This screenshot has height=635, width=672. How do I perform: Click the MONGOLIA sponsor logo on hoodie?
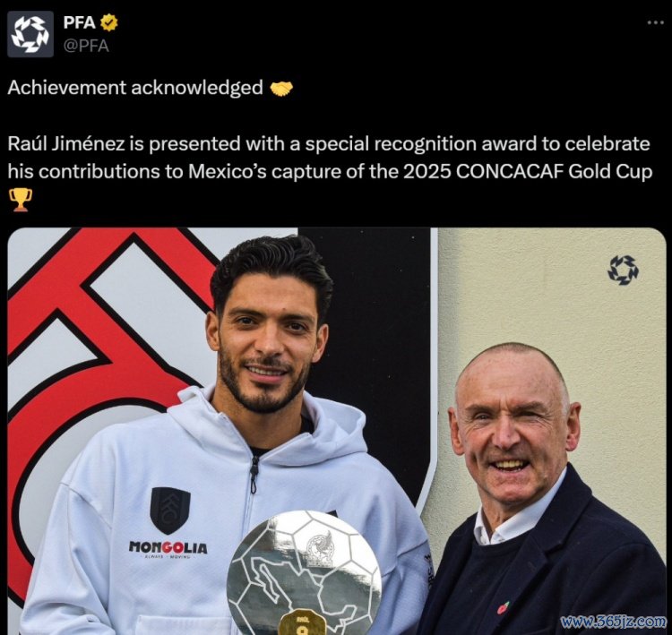pos(168,549)
